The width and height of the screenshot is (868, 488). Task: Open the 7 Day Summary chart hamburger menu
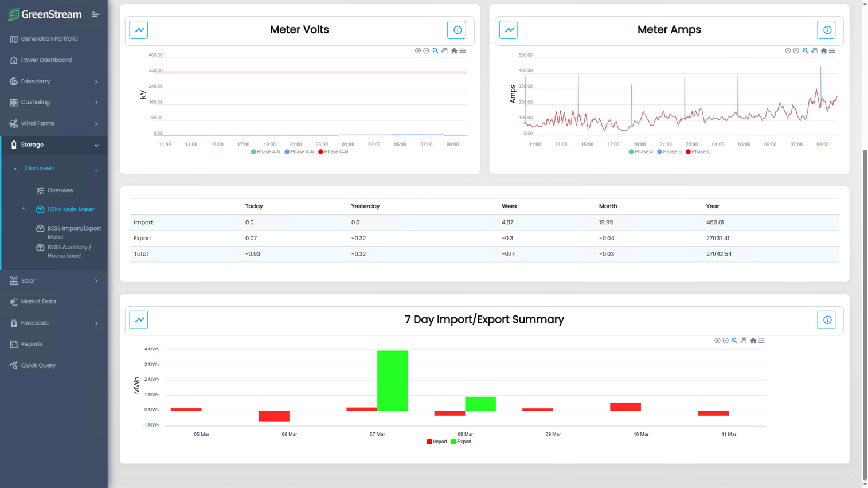click(761, 341)
